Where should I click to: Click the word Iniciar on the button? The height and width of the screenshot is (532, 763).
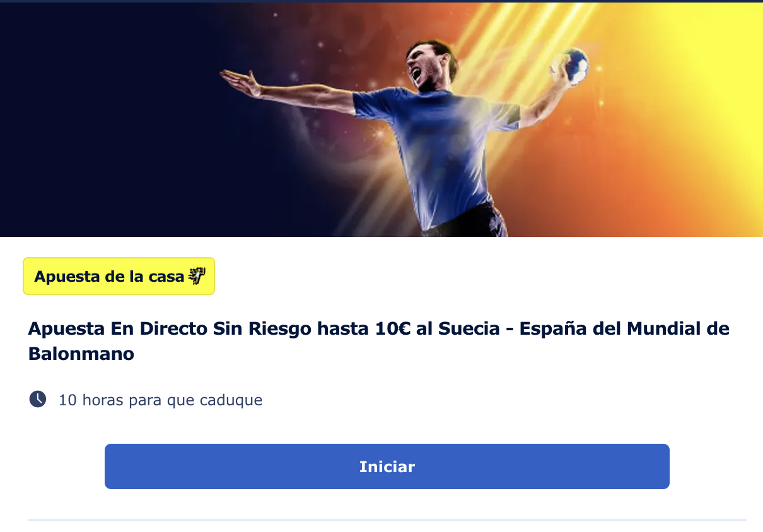[x=387, y=467]
